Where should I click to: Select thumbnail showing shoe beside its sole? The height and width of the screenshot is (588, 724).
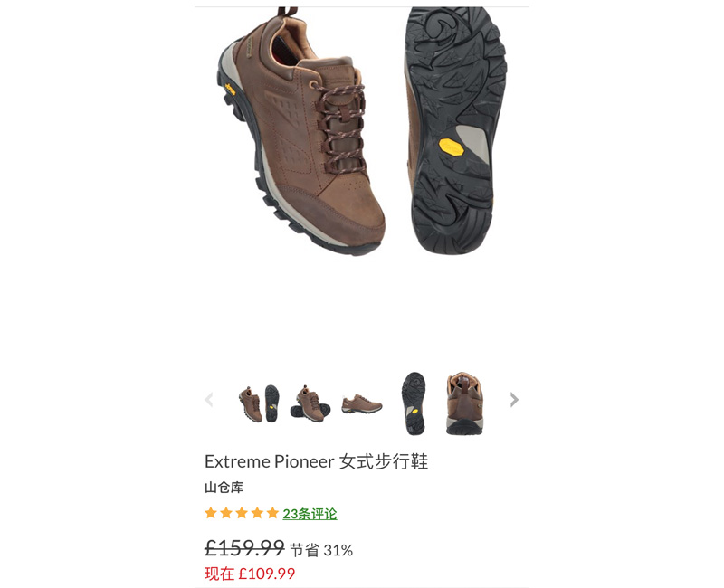[x=259, y=403]
